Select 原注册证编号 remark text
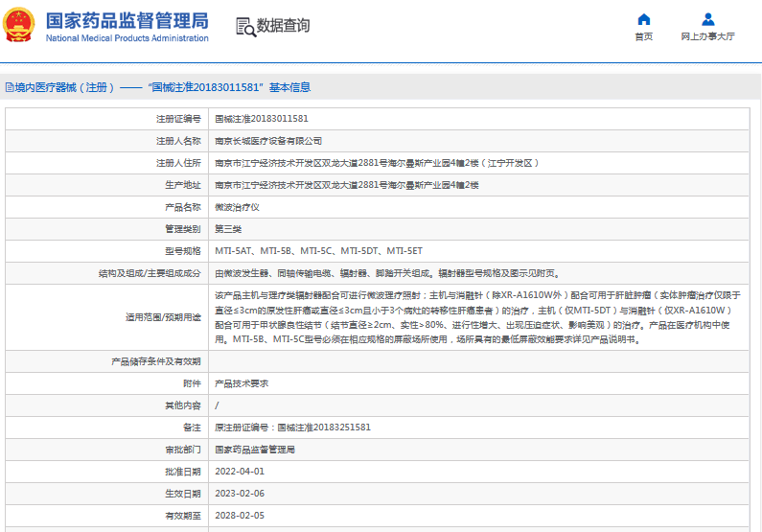 point(292,428)
